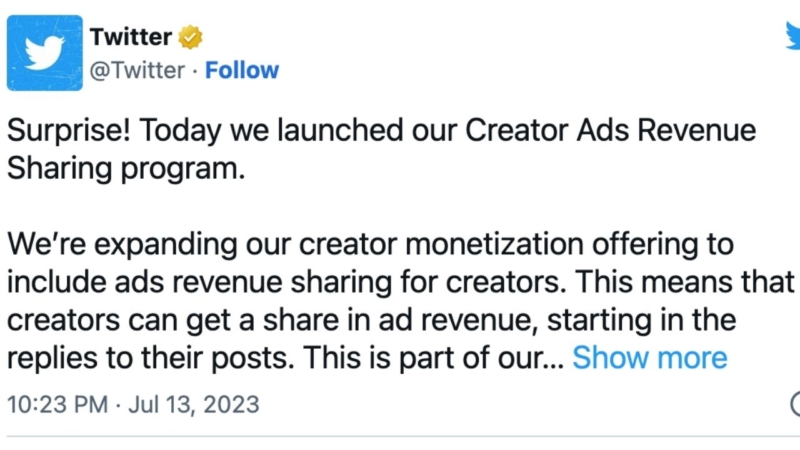
Task: Click the 10:23 PM time
Action: click(57, 405)
